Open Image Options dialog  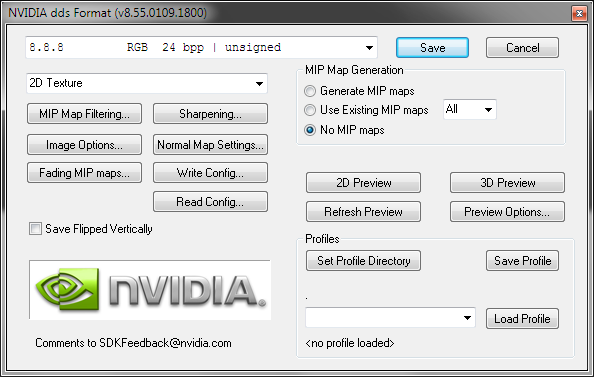click(x=84, y=145)
